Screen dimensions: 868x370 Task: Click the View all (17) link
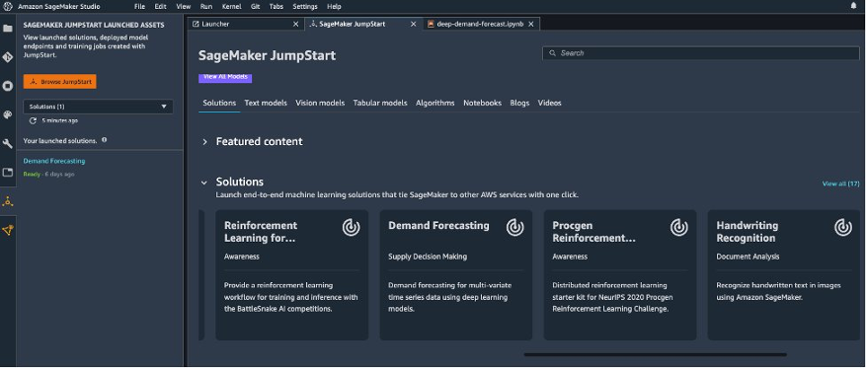(841, 184)
